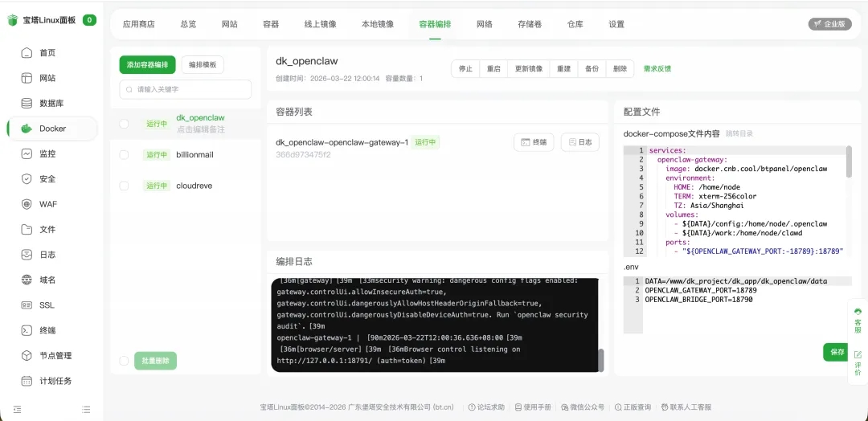This screenshot has width=868, height=421.
Task: Open the 微信公众号 footer link
Action: tap(583, 407)
